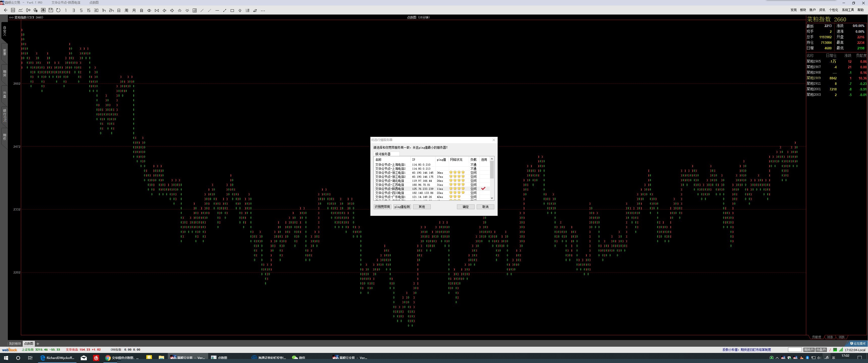Click the refresh circular arrow icon
The image size is (868, 363).
click(x=58, y=10)
